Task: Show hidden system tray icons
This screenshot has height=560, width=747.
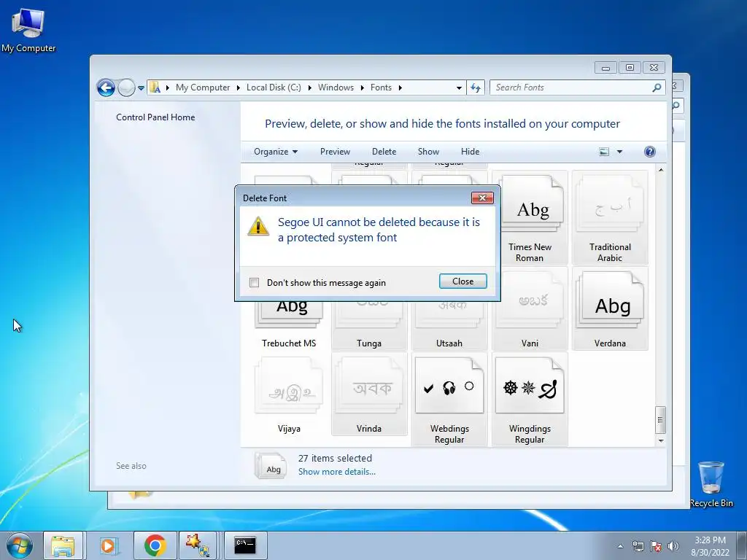Action: coord(620,546)
